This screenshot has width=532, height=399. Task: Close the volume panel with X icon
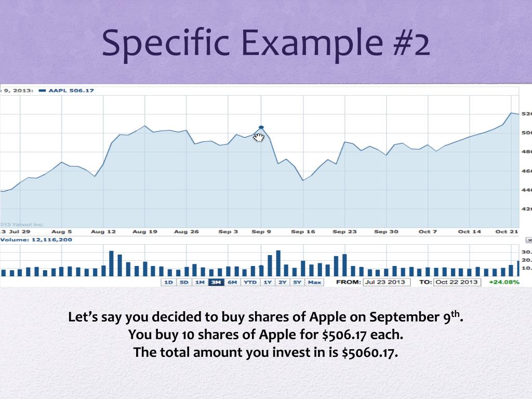coord(529,240)
